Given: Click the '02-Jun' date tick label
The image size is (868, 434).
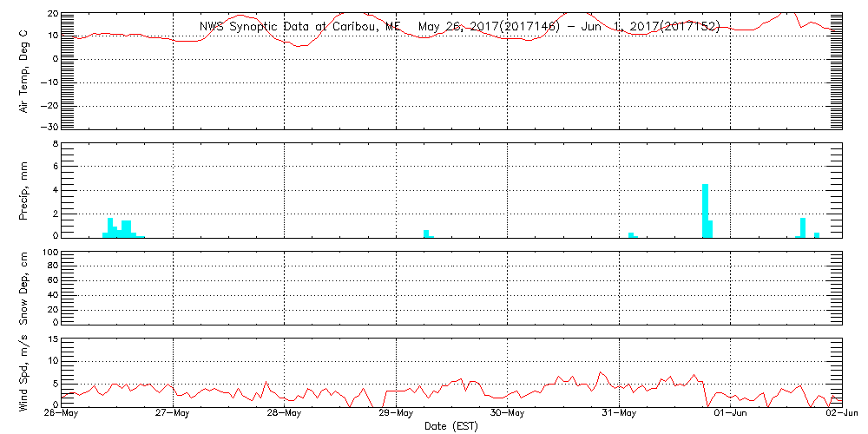Looking at the screenshot, I should click(x=842, y=414).
